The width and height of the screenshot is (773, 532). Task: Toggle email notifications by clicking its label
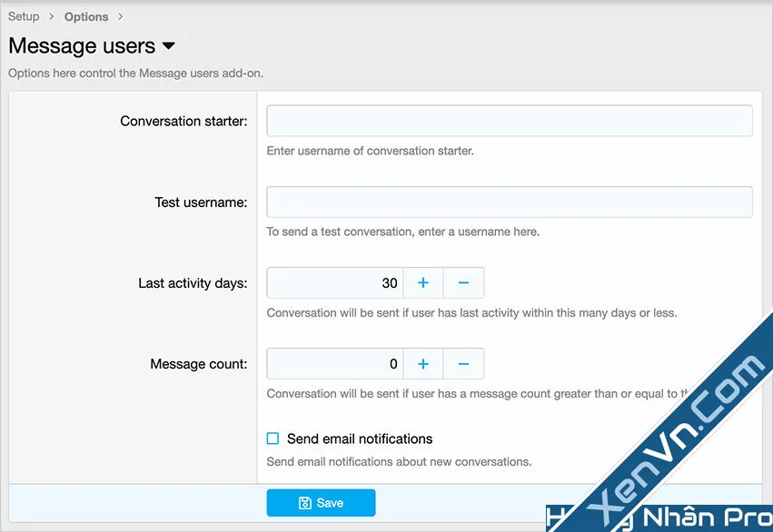pyautogui.click(x=360, y=438)
